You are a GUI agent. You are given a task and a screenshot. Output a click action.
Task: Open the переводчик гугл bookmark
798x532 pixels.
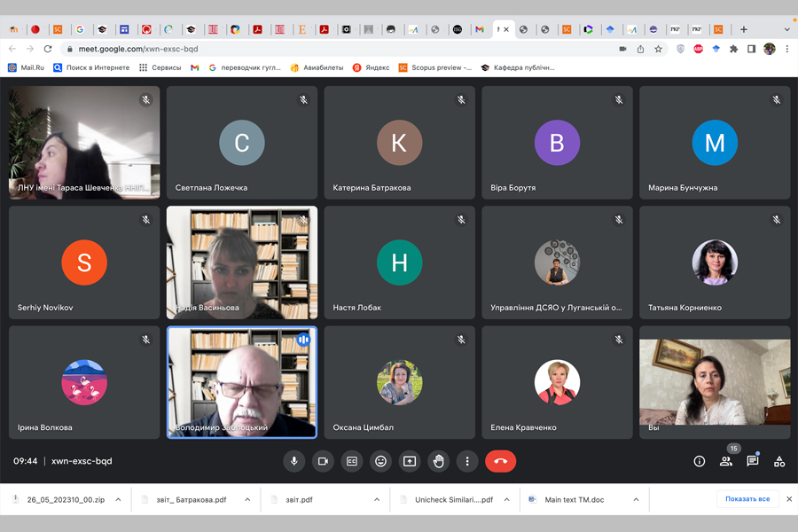click(x=245, y=67)
